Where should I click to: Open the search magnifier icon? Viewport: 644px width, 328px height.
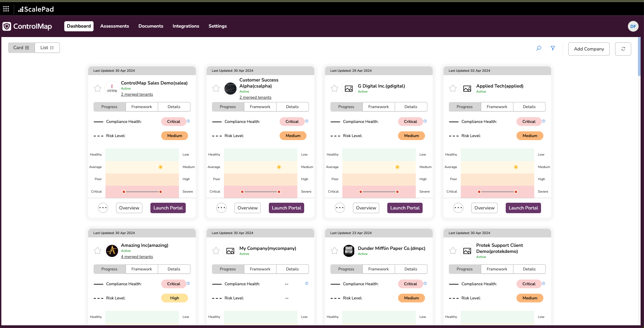[539, 48]
